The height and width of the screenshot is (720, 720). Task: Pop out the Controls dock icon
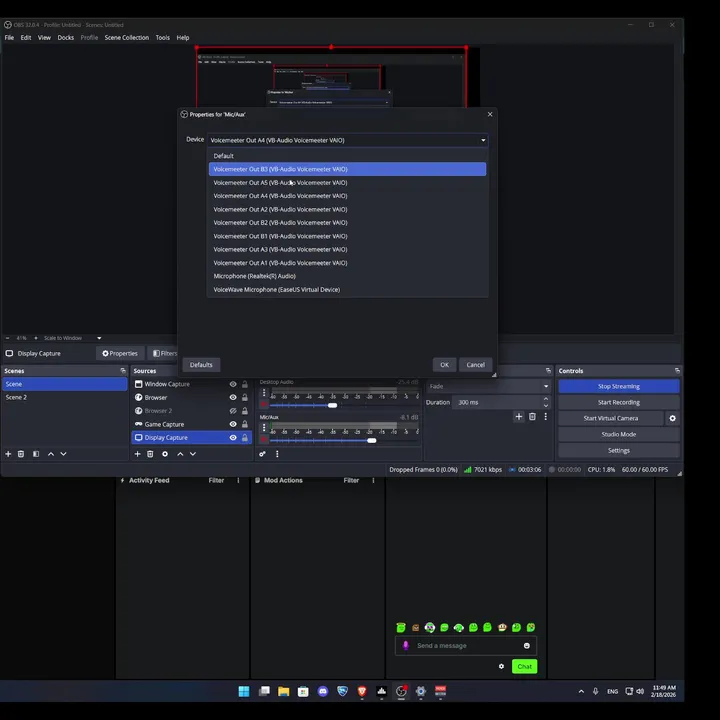(x=677, y=371)
